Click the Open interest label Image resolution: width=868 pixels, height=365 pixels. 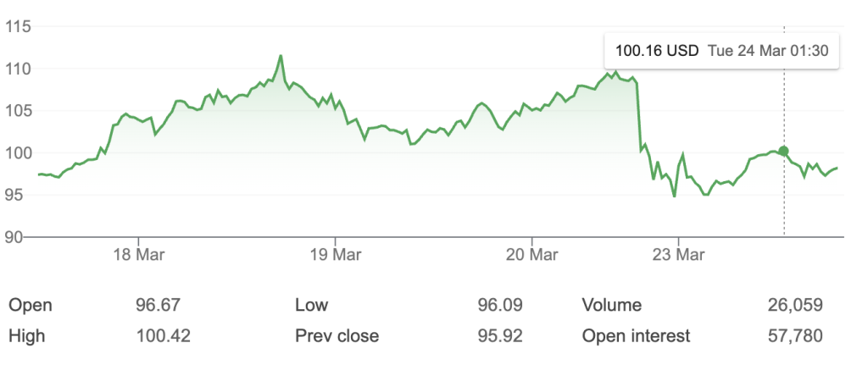[x=636, y=336]
